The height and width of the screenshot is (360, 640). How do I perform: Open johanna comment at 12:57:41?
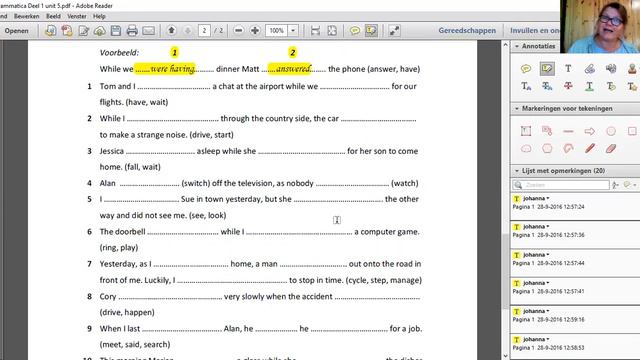pyautogui.click(x=575, y=290)
